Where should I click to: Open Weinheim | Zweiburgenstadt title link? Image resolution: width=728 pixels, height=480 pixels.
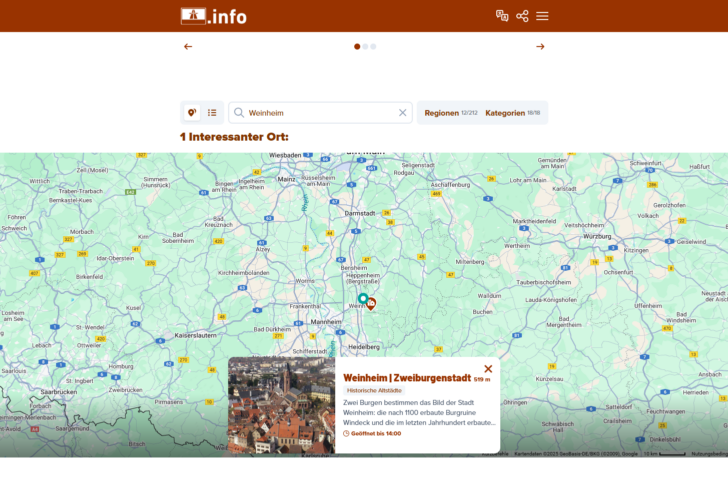point(406,378)
